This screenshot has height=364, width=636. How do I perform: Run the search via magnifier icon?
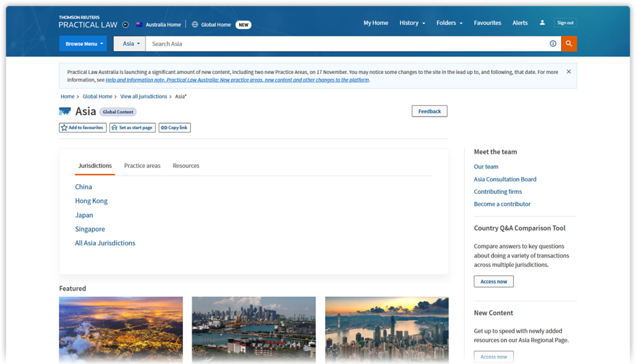point(568,44)
